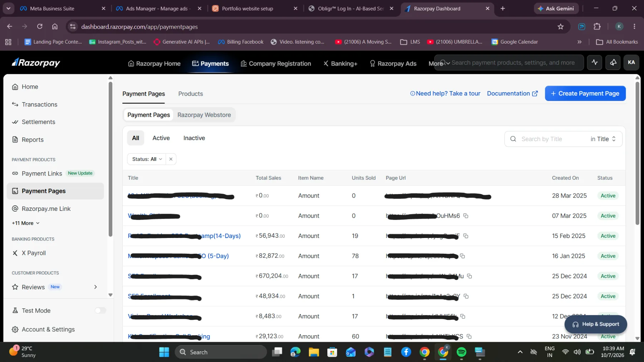Screen dimensions: 644x362
Task: Open Transactions from the sidebar
Action: [39, 104]
